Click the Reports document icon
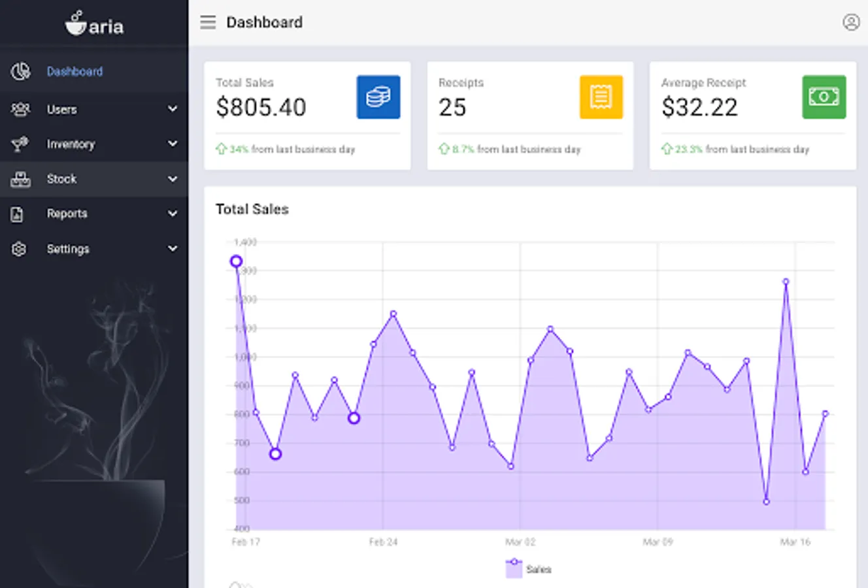 coord(18,214)
